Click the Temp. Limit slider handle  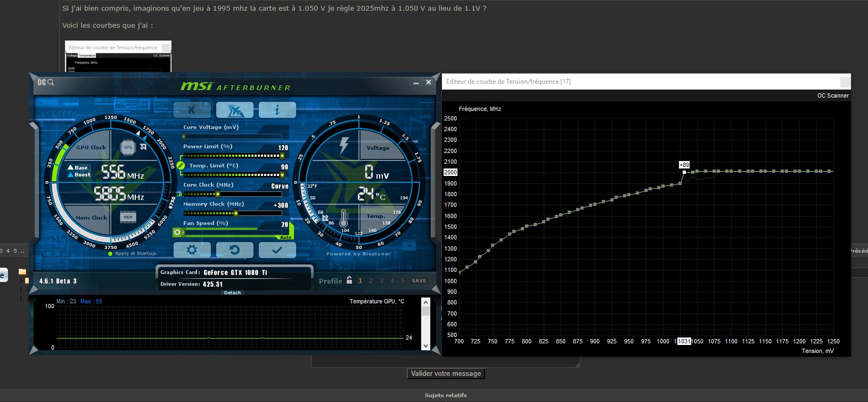point(282,175)
